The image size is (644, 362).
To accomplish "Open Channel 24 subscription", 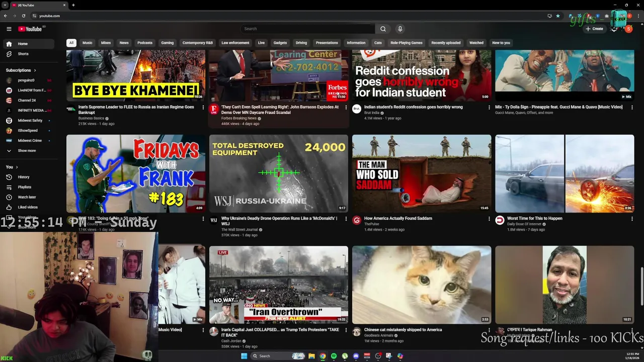I will coord(28,101).
